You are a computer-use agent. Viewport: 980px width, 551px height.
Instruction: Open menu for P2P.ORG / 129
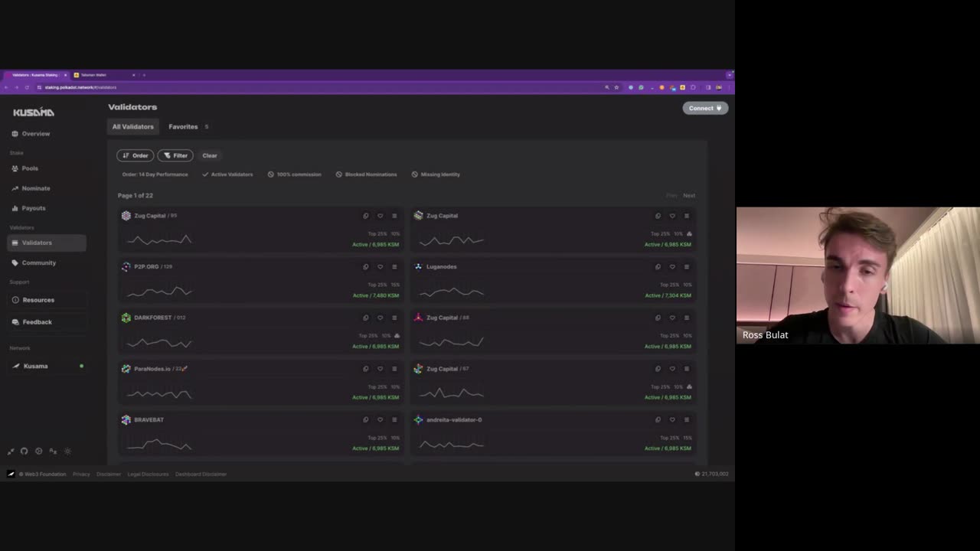[x=394, y=267]
